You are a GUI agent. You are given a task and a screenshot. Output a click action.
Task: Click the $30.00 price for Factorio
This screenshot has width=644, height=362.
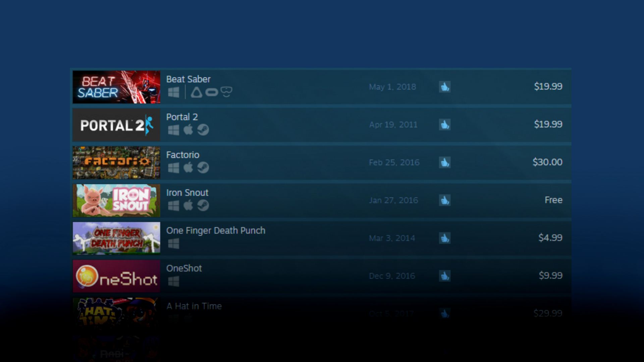(547, 162)
